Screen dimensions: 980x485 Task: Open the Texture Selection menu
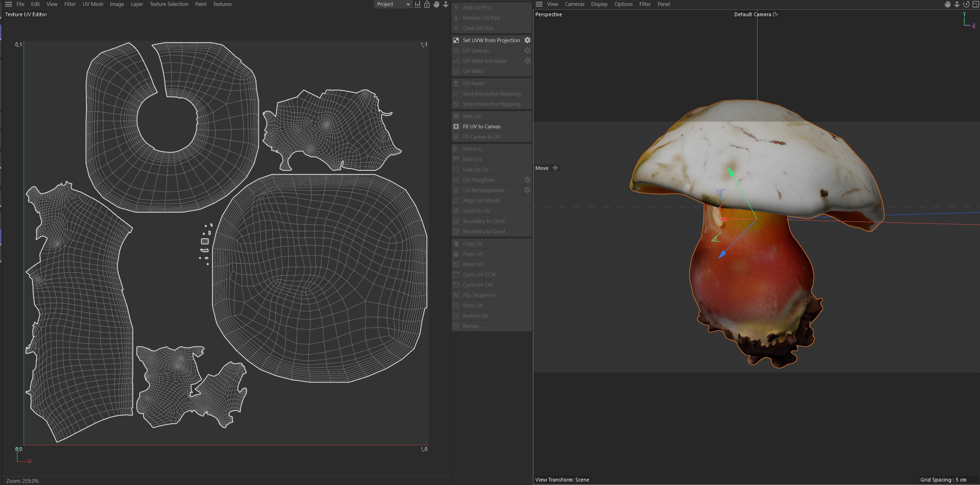pos(169,4)
